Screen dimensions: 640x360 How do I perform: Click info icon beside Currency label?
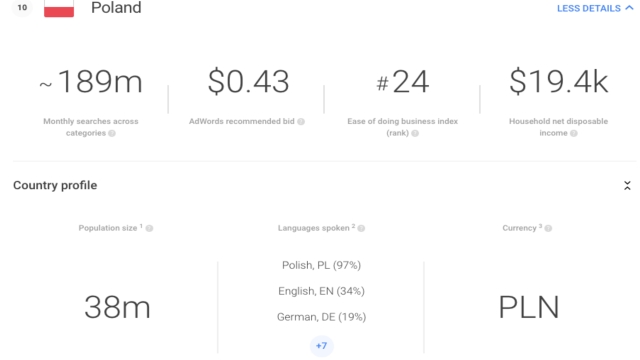548,229
